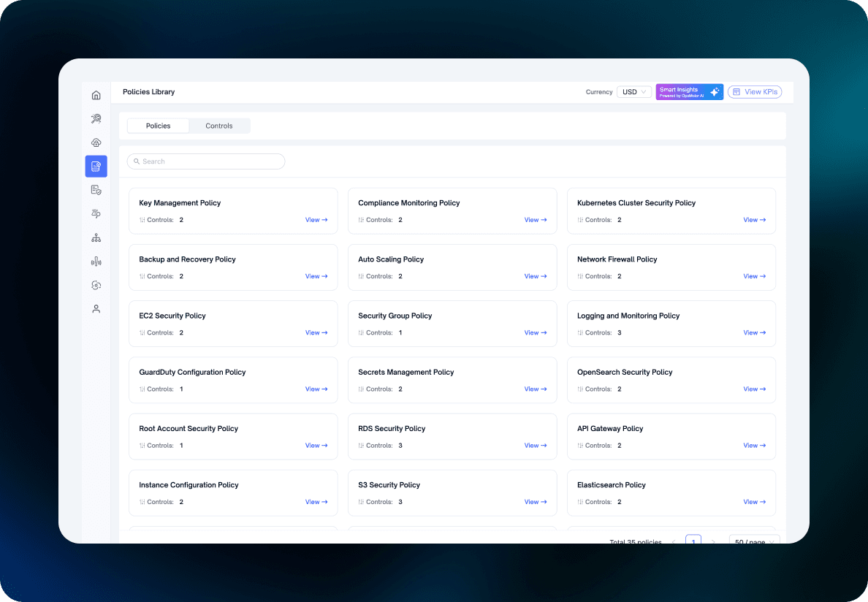This screenshot has height=602, width=868.
Task: View the OpenSearch Security Policy
Action: tap(755, 389)
